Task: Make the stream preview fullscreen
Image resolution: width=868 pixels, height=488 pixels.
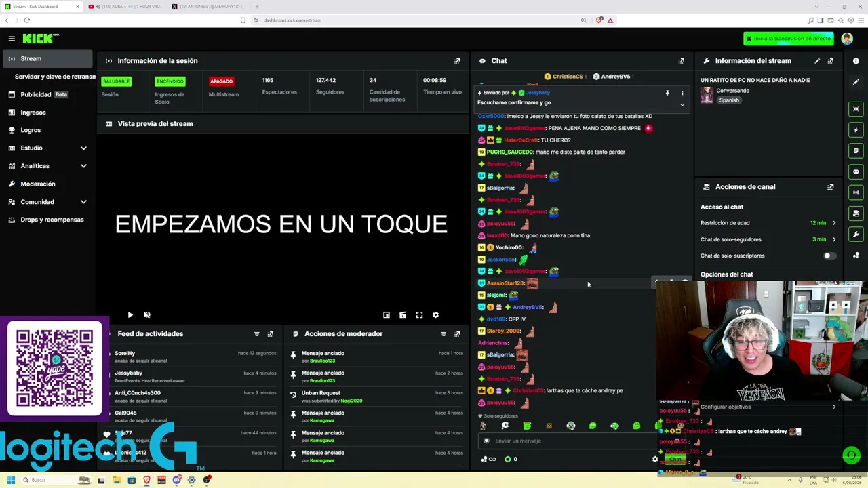Action: click(419, 315)
